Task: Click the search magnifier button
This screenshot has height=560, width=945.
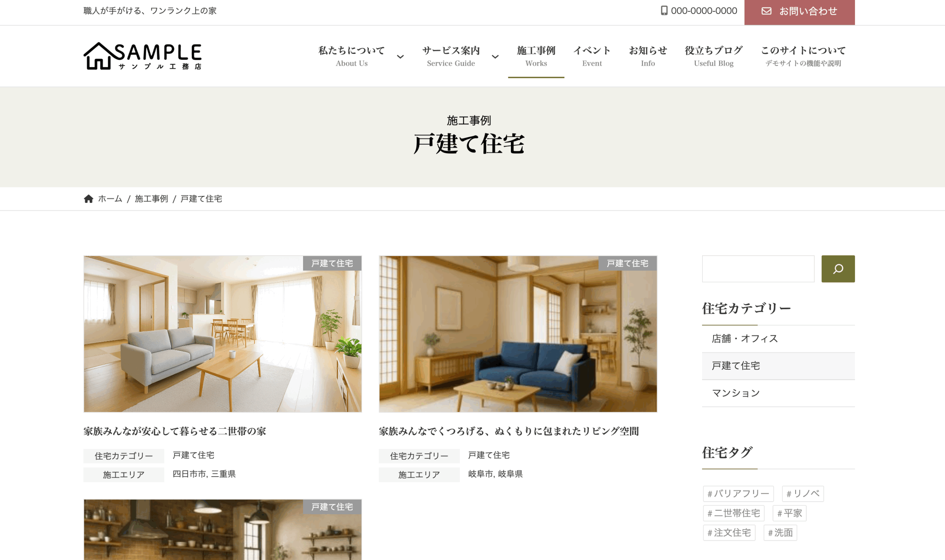Action: 838,269
